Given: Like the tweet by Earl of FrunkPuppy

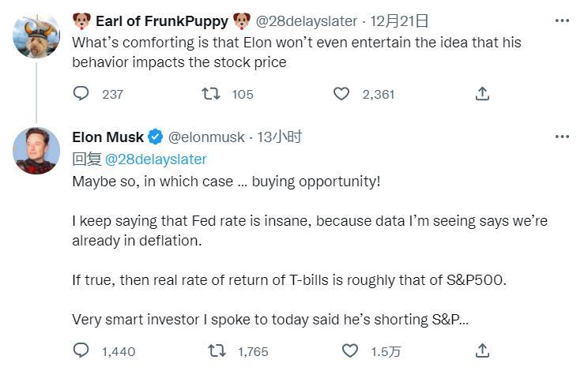Looking at the screenshot, I should [341, 94].
